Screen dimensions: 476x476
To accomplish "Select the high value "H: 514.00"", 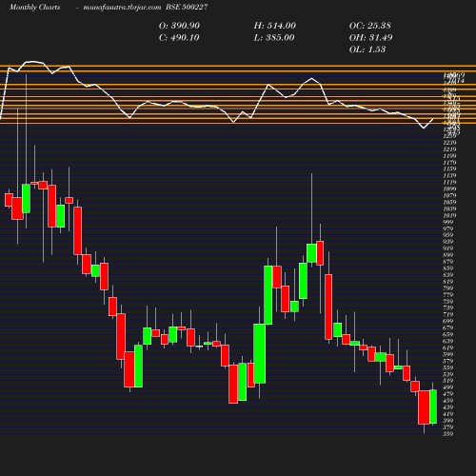I will pyautogui.click(x=275, y=26).
